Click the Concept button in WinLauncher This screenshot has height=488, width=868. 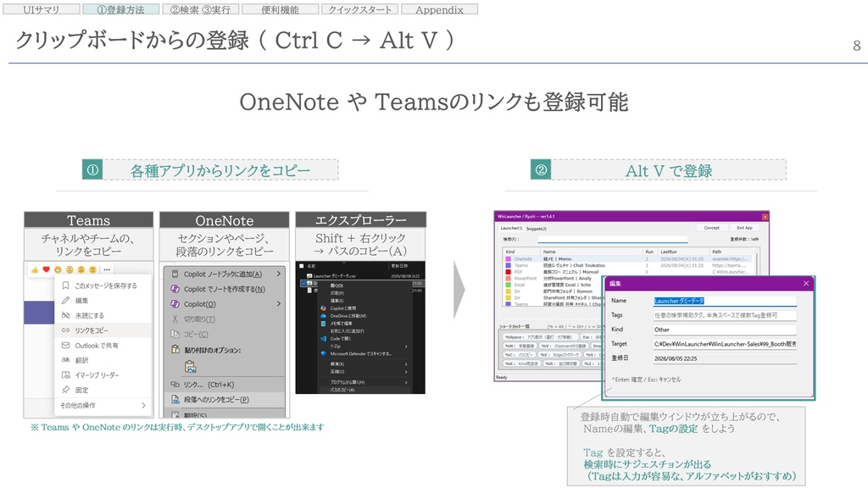point(711,228)
